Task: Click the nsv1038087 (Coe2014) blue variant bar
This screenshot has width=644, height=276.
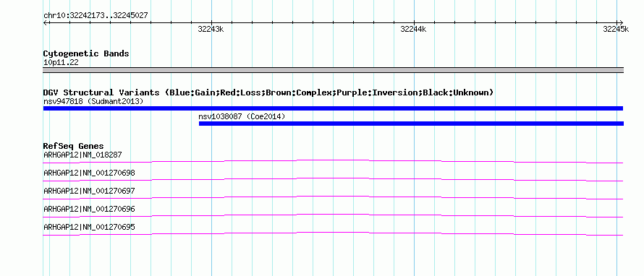Action: 411,124
